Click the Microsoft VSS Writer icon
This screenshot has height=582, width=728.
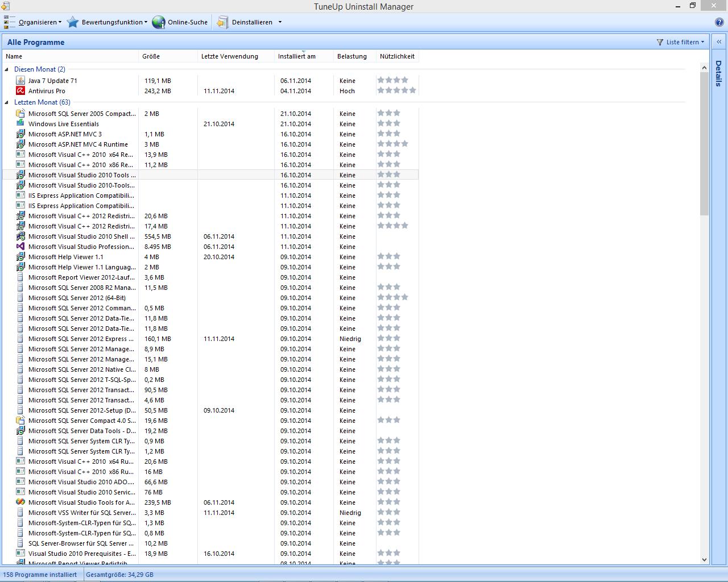pyautogui.click(x=20, y=513)
